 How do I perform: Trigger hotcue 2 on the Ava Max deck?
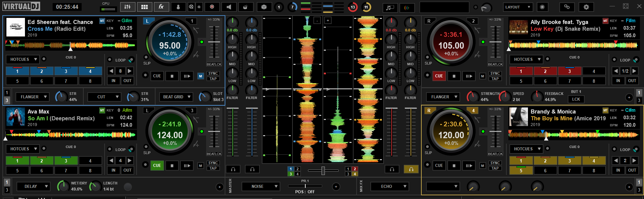(x=42, y=160)
